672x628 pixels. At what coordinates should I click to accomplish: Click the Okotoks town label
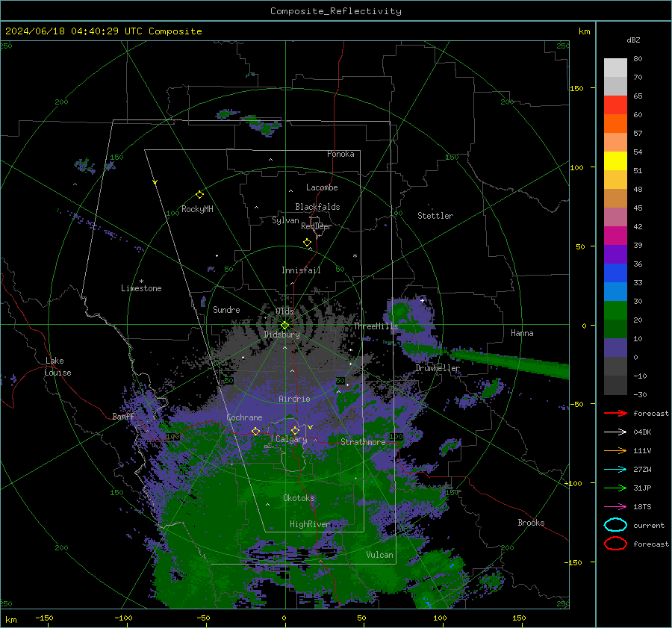299,498
